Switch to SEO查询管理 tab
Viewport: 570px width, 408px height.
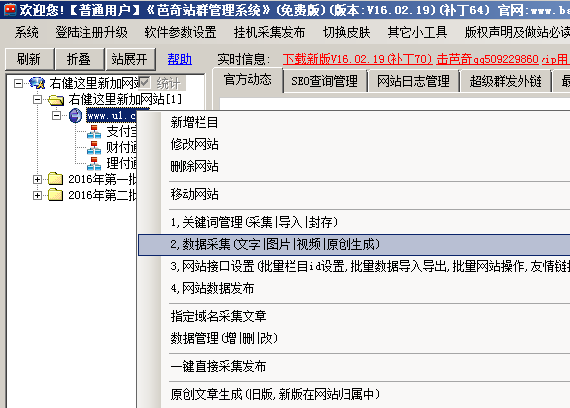tap(324, 81)
